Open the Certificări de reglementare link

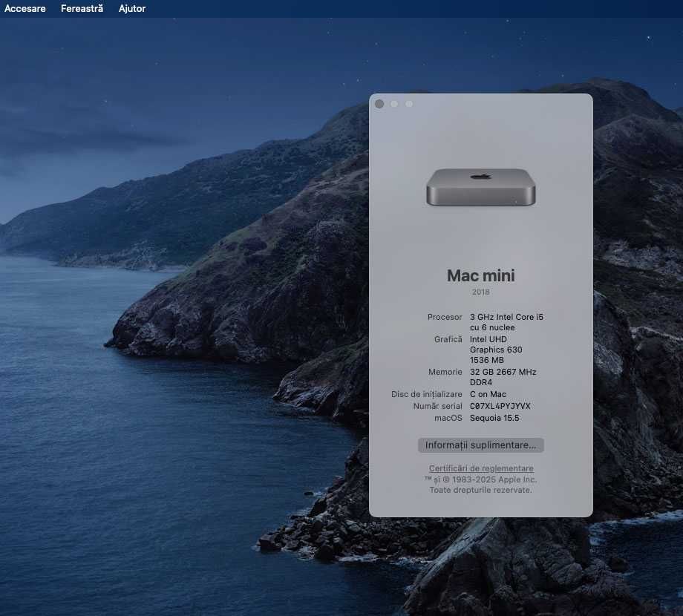481,468
